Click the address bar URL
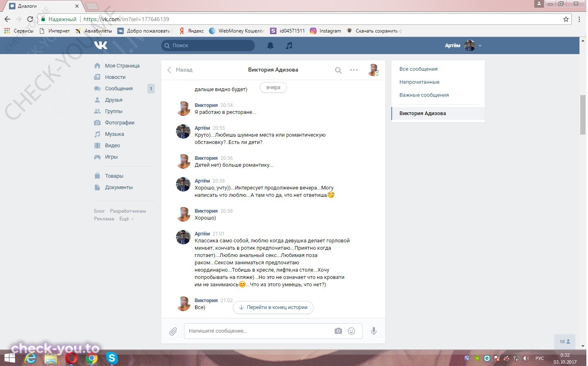Screen dimensions: 588x366 pyautogui.click(x=126, y=19)
